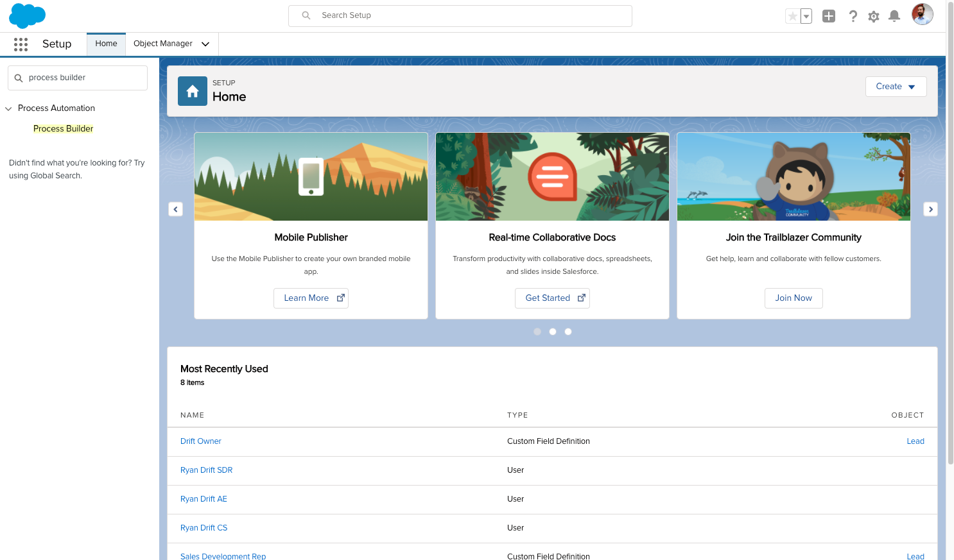954x560 pixels.
Task: Click the Setup Home house icon
Action: coord(193,91)
